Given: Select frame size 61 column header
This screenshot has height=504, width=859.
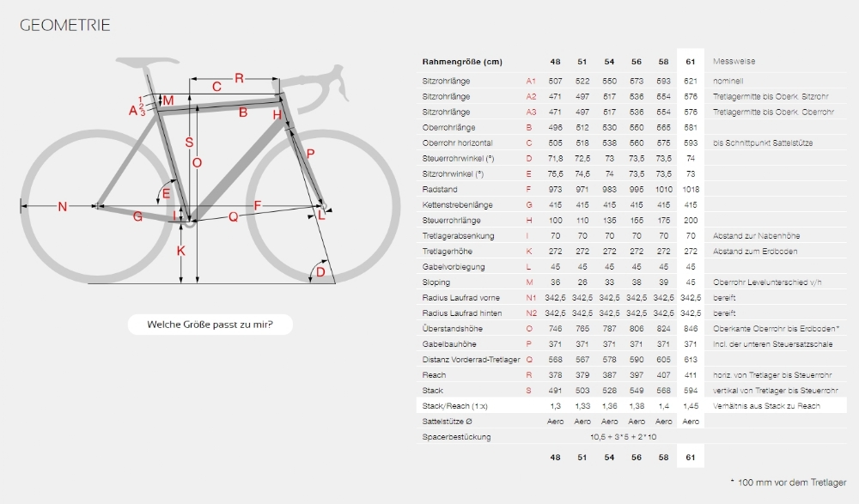Looking at the screenshot, I should pos(691,62).
